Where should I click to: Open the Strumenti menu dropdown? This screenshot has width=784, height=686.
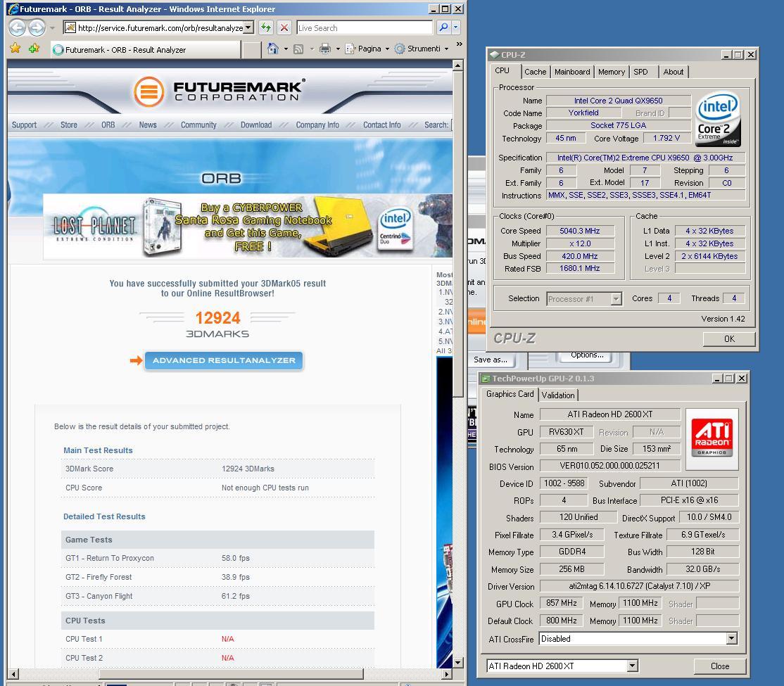point(422,49)
